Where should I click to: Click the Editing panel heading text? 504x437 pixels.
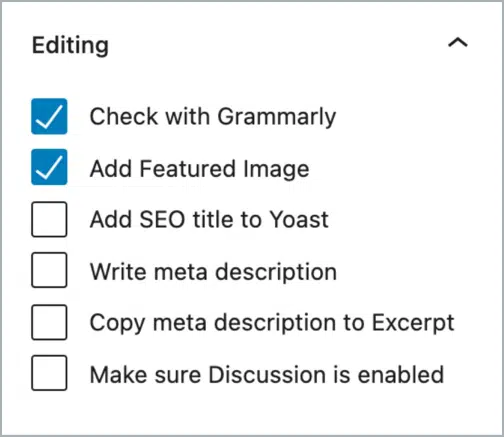coord(70,46)
